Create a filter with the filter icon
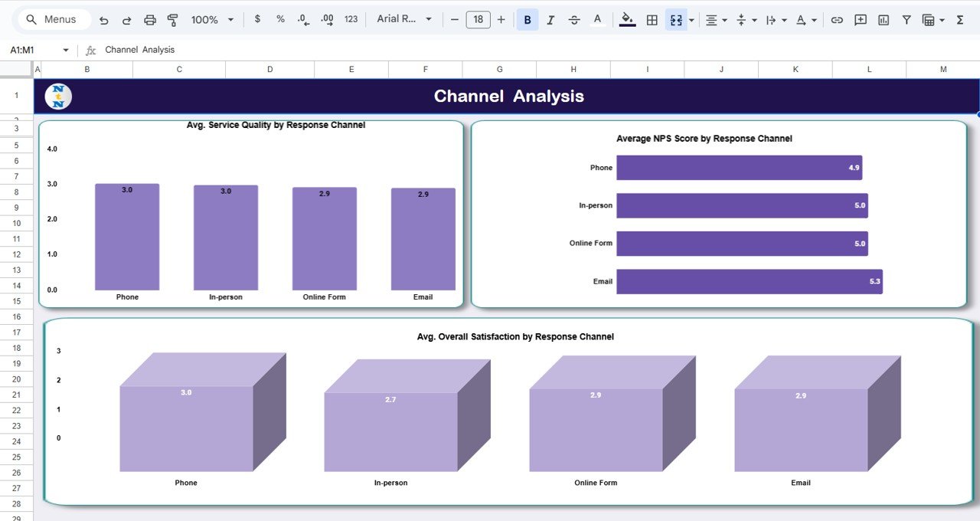980x521 pixels. [x=906, y=19]
